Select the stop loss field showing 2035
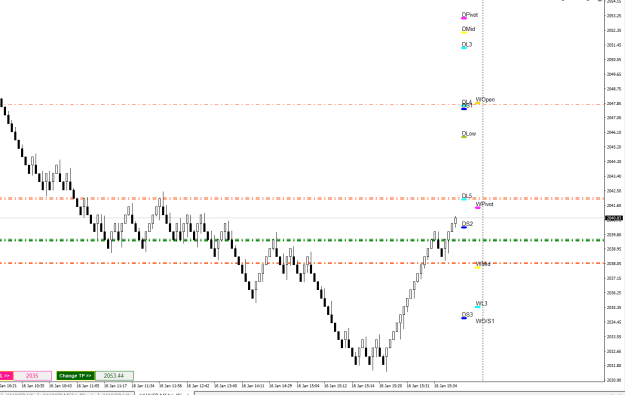625x395 pixels. [32, 376]
